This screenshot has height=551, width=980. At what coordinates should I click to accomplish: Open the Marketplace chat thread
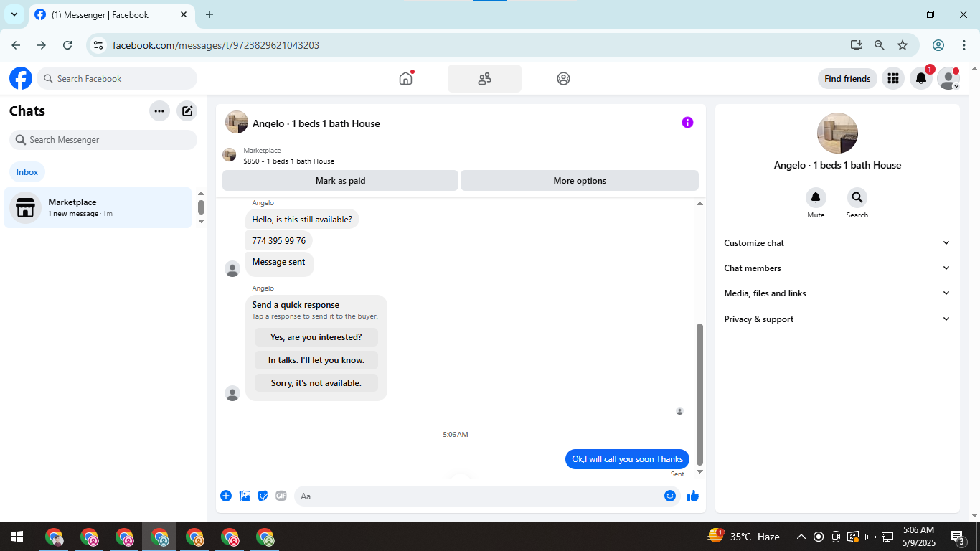coord(98,207)
